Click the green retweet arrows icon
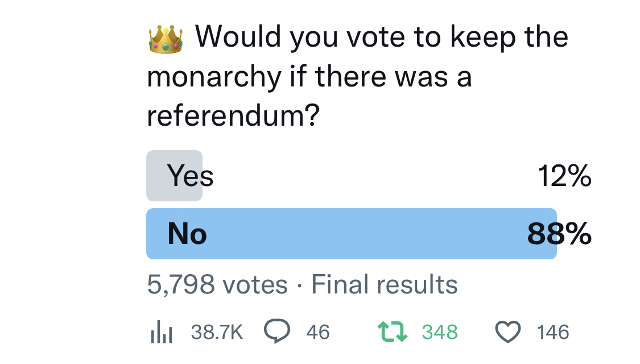The height and width of the screenshot is (364, 640). coord(392,332)
